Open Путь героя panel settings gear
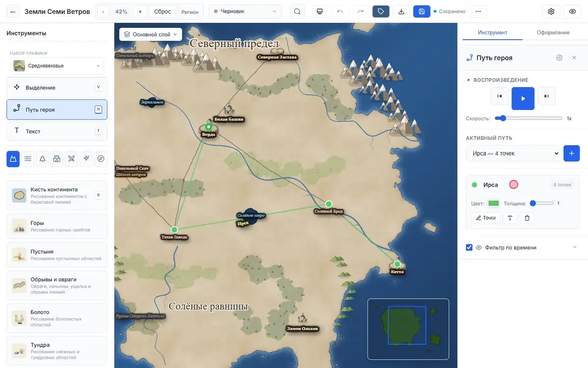 [x=560, y=58]
